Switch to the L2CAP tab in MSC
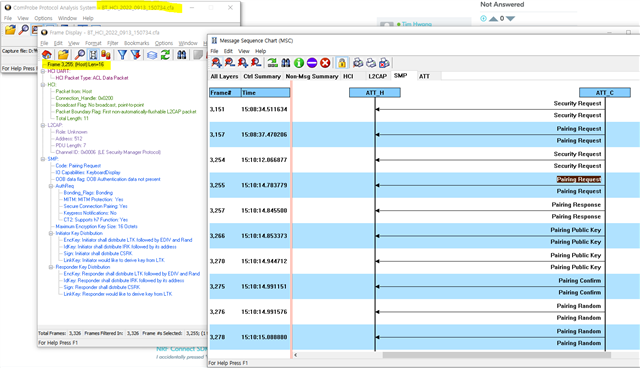The image size is (640, 368). point(378,76)
